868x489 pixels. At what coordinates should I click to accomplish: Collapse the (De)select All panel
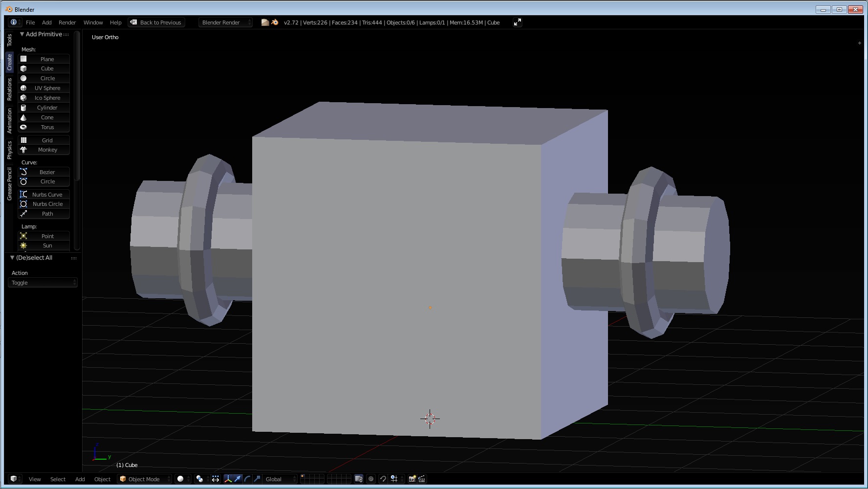pyautogui.click(x=12, y=258)
